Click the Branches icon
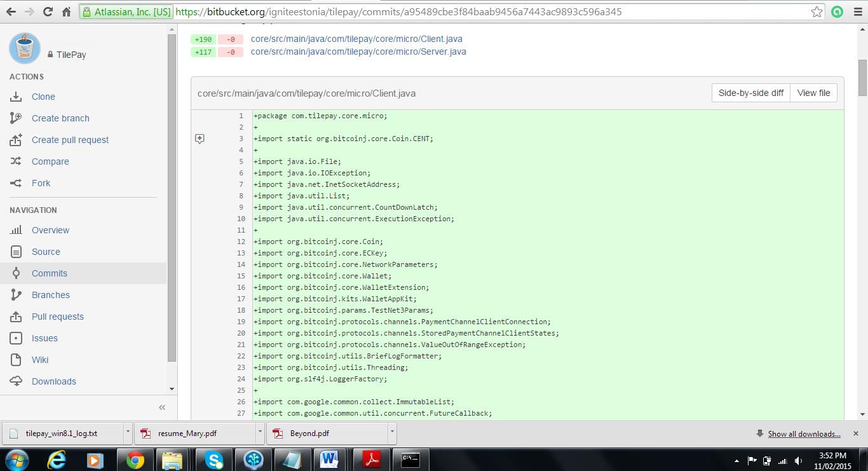 pos(17,295)
